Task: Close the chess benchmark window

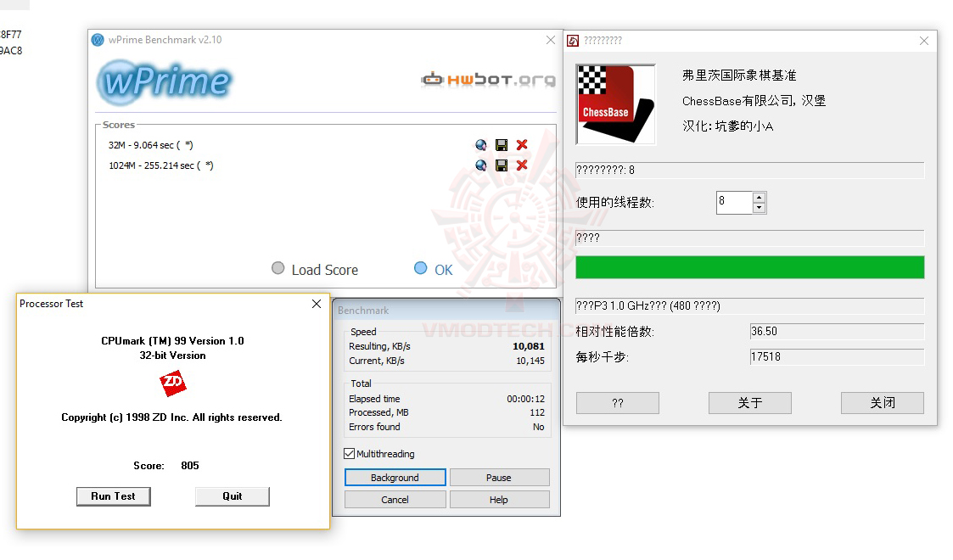Action: (x=924, y=41)
